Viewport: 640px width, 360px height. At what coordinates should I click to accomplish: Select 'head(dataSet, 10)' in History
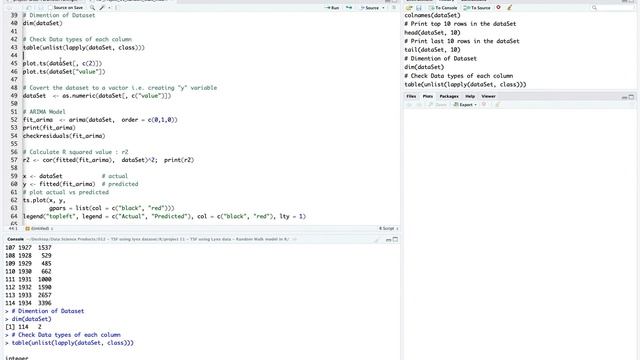pos(432,33)
